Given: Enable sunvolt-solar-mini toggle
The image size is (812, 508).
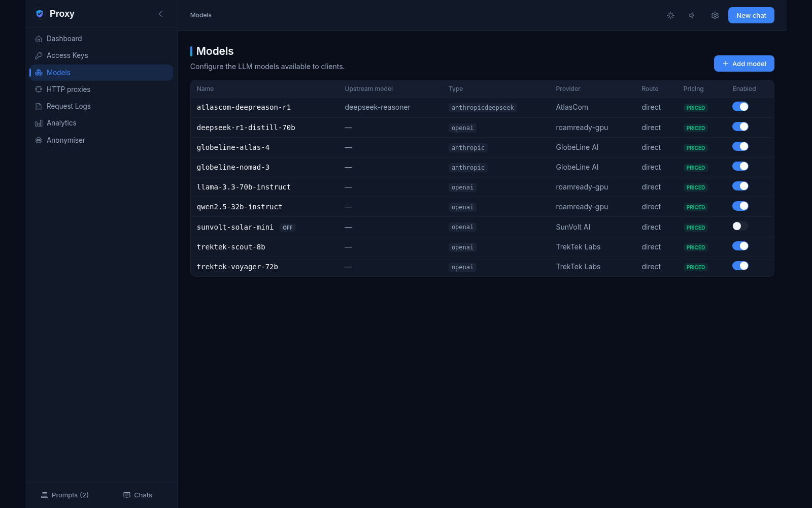Looking at the screenshot, I should click(740, 226).
